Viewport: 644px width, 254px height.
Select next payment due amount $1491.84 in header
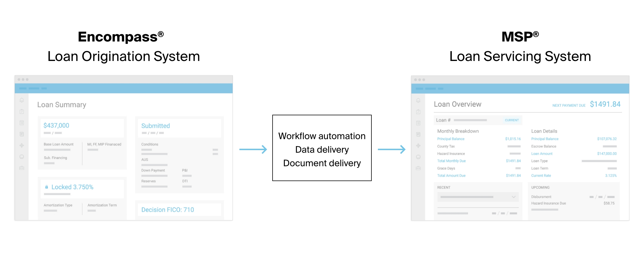click(x=605, y=104)
